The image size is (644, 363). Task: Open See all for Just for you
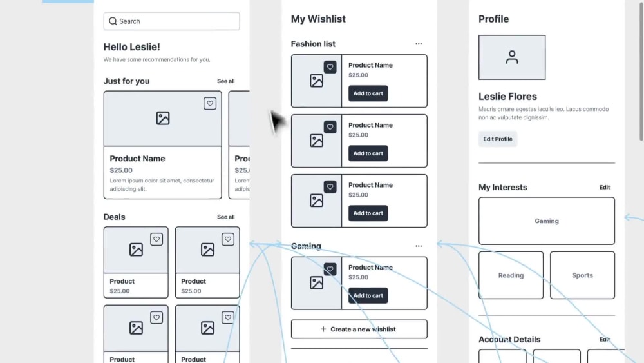tap(226, 81)
